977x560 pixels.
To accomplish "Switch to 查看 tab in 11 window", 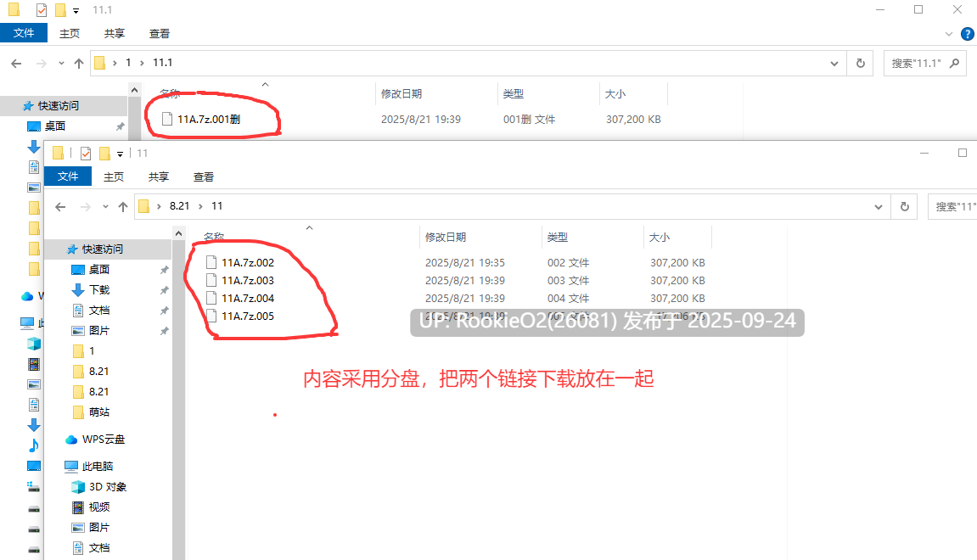I will click(x=203, y=176).
